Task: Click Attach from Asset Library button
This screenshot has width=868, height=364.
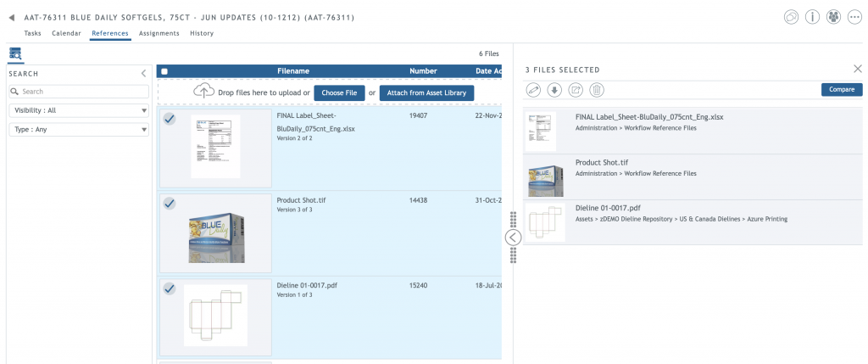Action: pos(426,93)
